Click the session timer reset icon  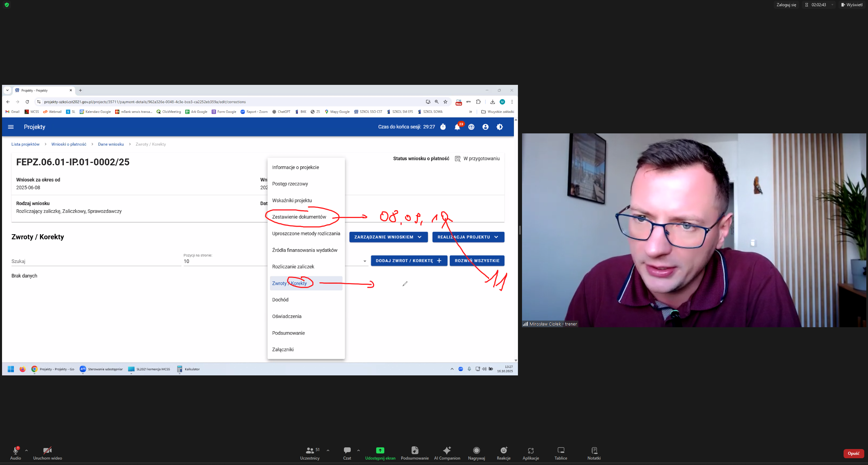pos(443,127)
